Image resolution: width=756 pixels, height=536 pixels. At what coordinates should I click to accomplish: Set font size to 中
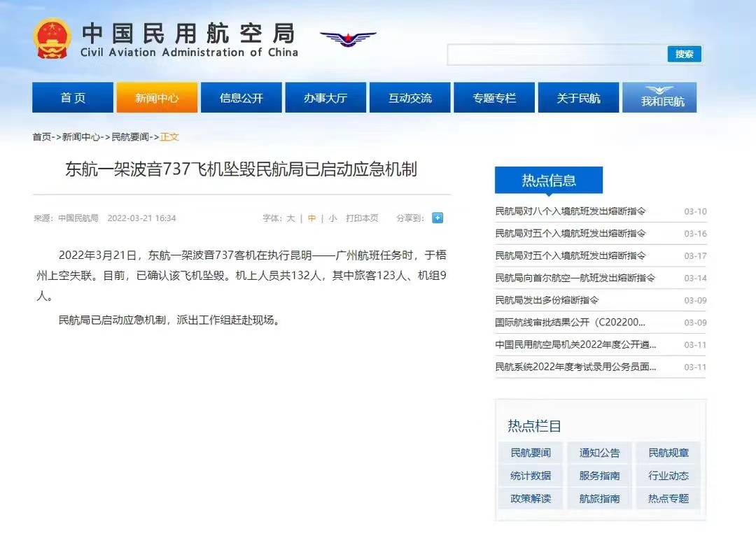312,218
